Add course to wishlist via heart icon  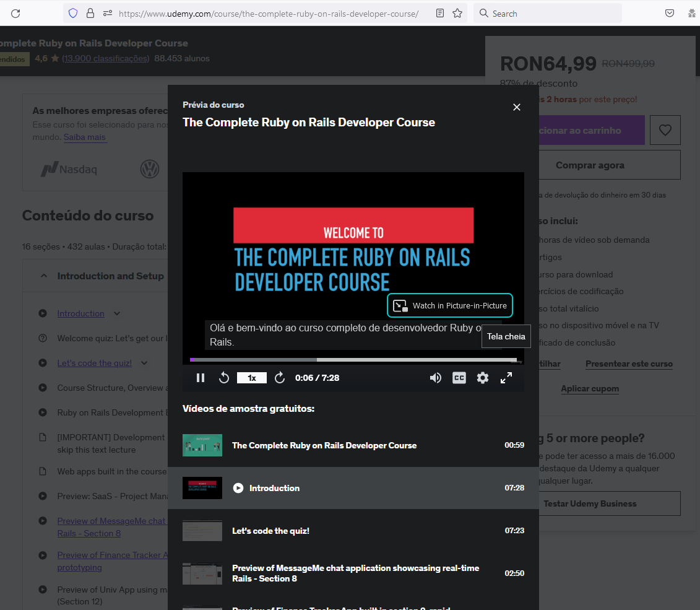click(x=665, y=129)
